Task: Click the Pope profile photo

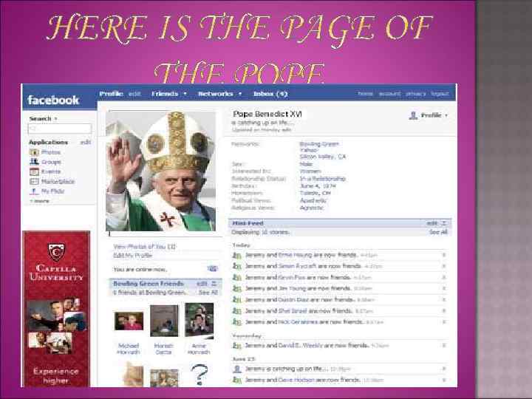Action: [x=161, y=171]
